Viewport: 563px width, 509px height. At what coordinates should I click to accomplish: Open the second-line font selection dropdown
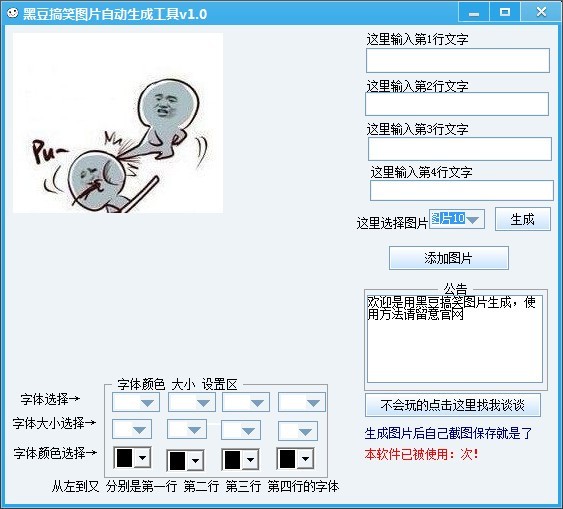point(192,402)
